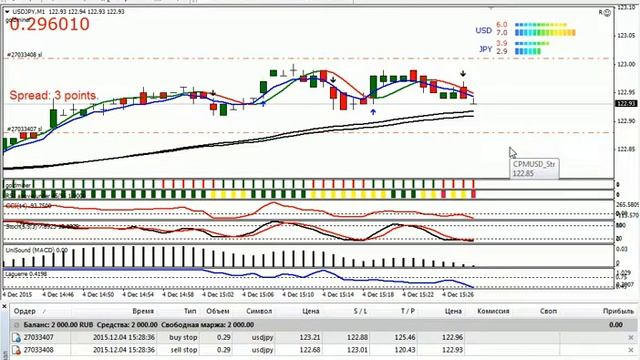Click the JPY 2.9 strength meter bar
This screenshot has height=360, width=640.
pos(528,51)
